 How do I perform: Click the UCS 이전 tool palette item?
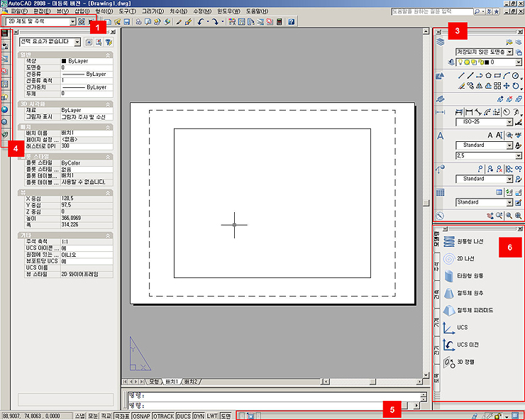(x=461, y=345)
